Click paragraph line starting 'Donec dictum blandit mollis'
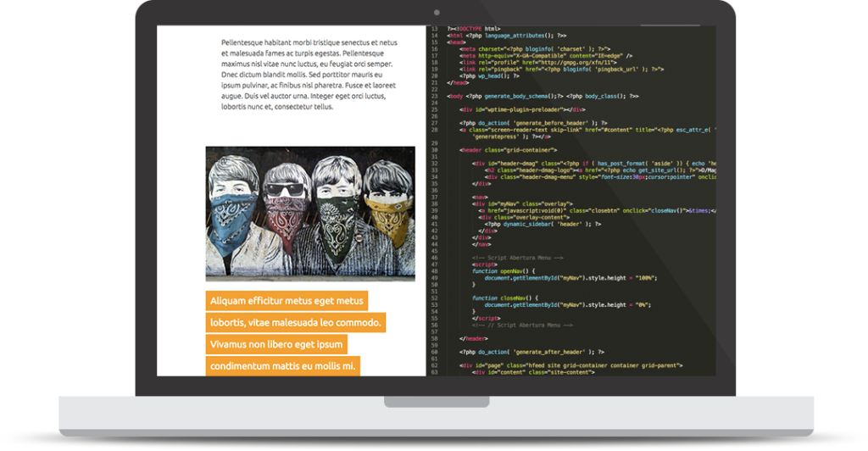 click(302, 74)
